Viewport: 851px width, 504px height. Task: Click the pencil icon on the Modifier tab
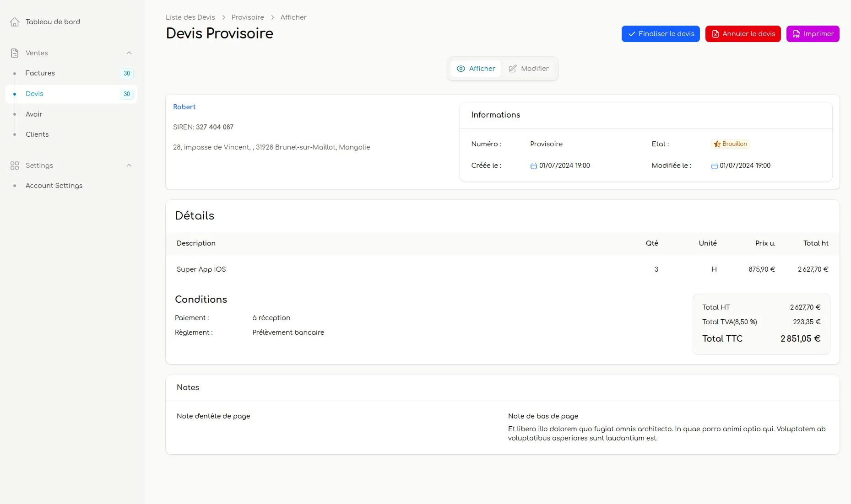tap(513, 69)
